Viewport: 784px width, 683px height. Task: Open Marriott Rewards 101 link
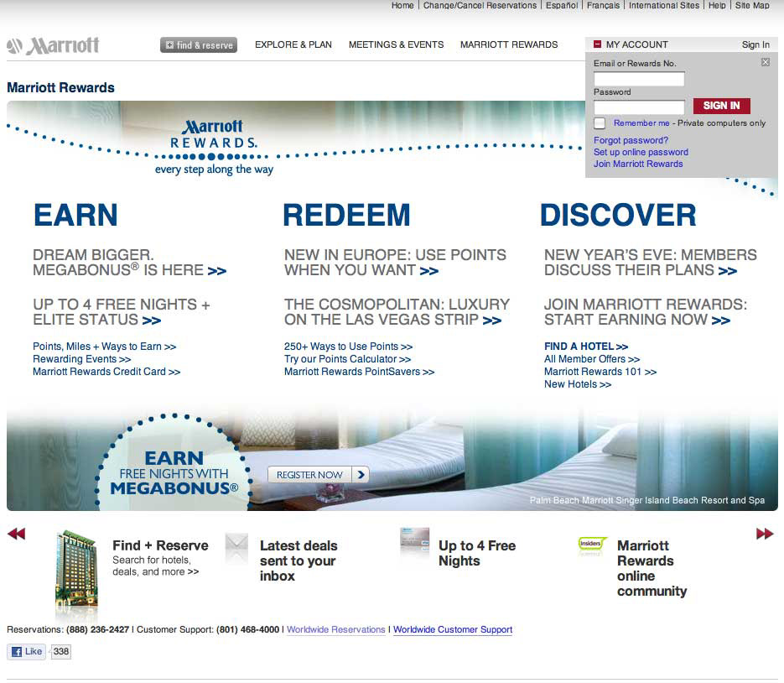tap(600, 372)
